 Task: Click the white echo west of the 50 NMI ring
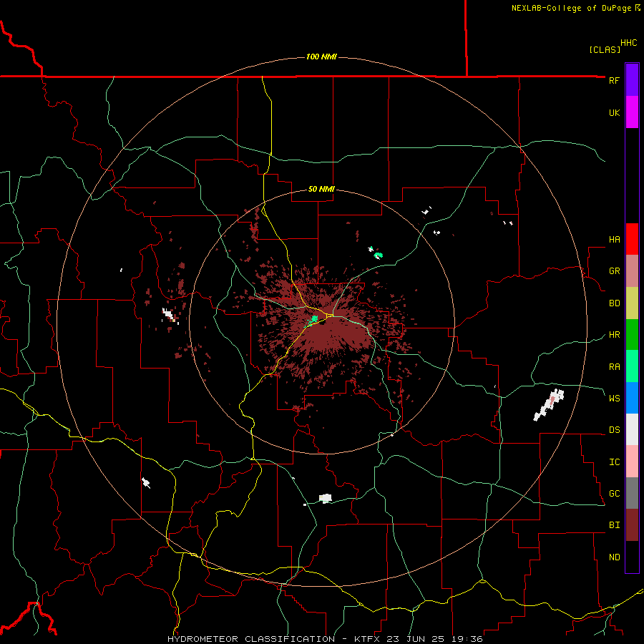(x=169, y=315)
